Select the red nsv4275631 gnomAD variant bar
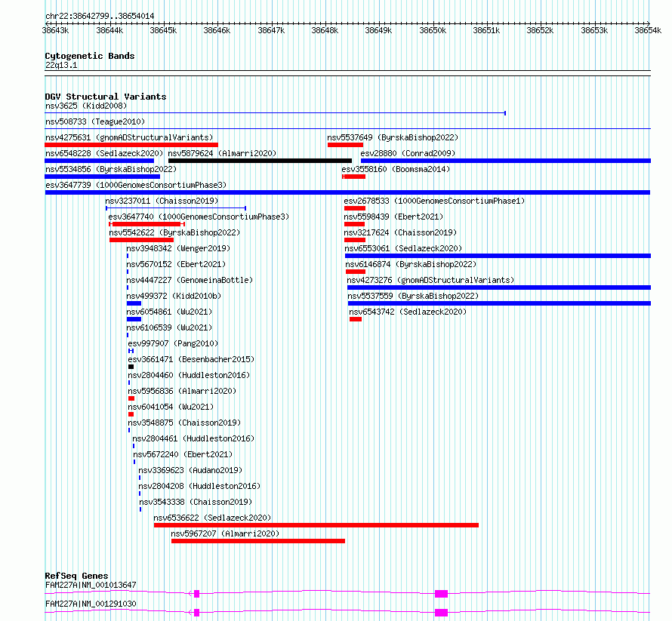Viewport: 672px width, 621px height. pyautogui.click(x=131, y=145)
